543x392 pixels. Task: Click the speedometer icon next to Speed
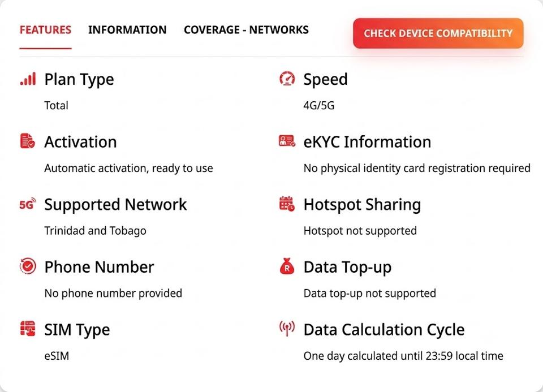[287, 79]
